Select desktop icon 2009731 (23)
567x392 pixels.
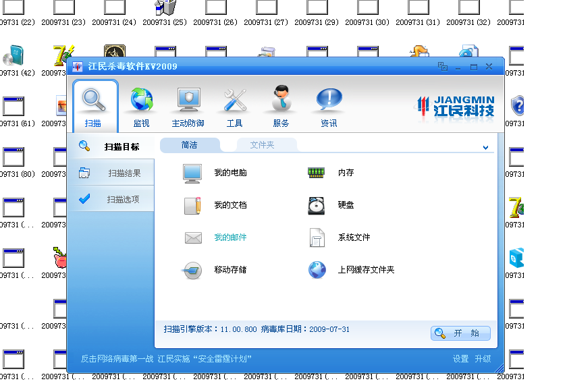click(63, 13)
